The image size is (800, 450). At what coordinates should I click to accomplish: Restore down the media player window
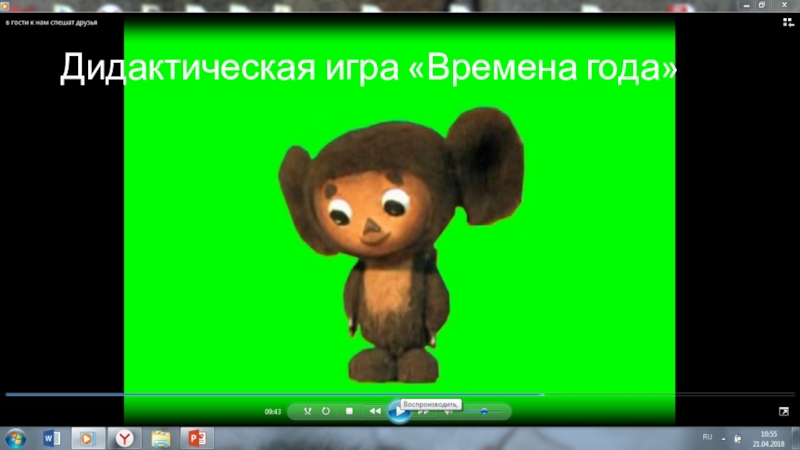(762, 5)
